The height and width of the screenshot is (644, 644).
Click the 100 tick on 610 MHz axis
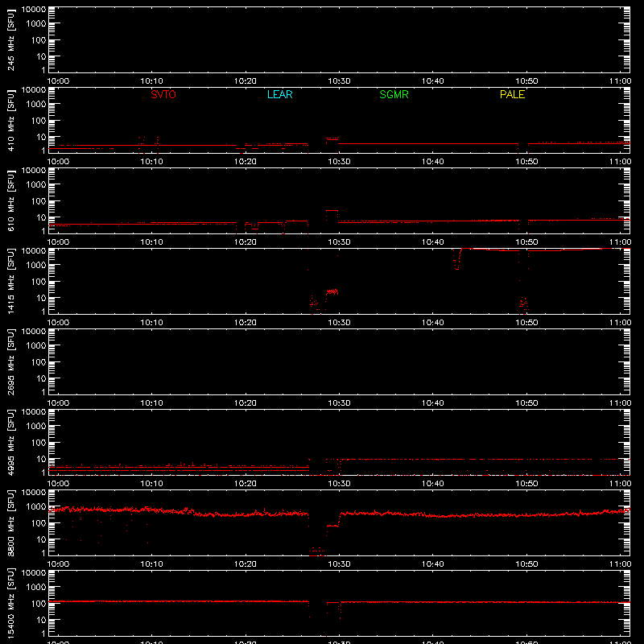pyautogui.click(x=39, y=201)
